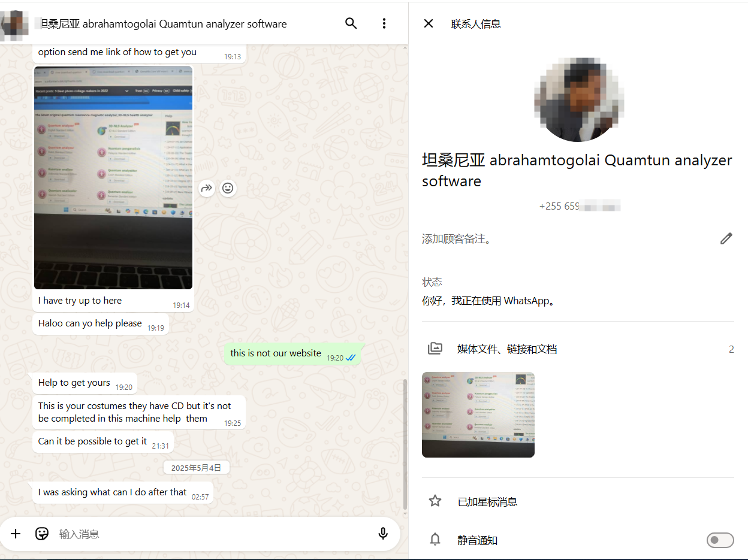
Task: Click the chat scrollbar
Action: tap(405, 443)
